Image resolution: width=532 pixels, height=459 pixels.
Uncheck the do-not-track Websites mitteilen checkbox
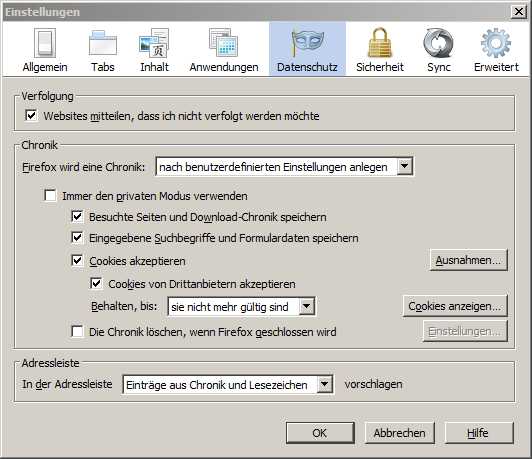(x=31, y=115)
